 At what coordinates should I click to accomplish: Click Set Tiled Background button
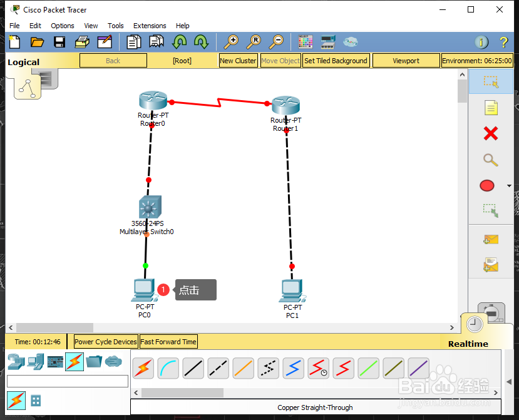336,61
